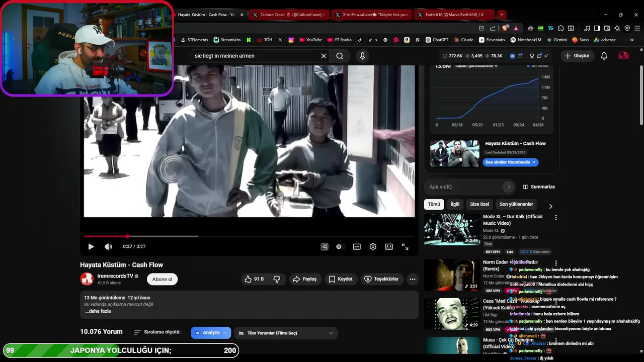The width and height of the screenshot is (644, 362).
Task: Like the video with 91 B likes
Action: (x=254, y=279)
